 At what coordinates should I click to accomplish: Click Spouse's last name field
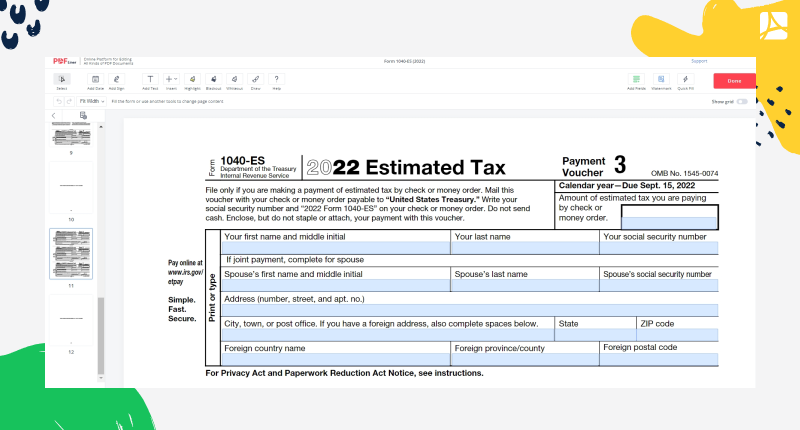click(525, 285)
